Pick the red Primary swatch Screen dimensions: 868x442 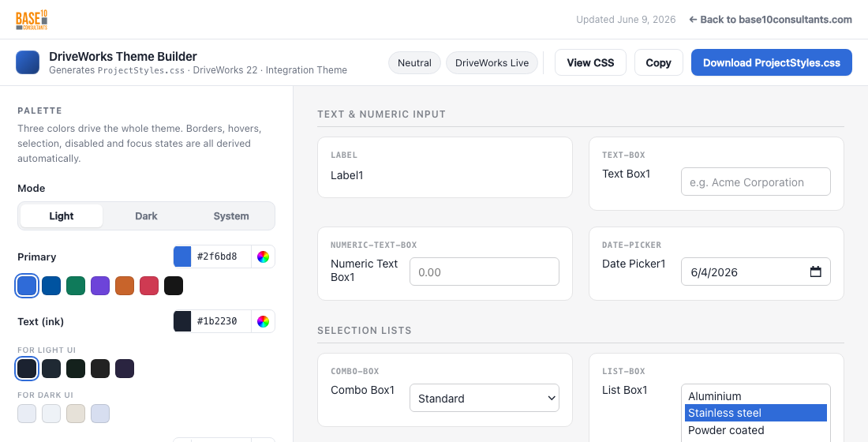(x=149, y=286)
